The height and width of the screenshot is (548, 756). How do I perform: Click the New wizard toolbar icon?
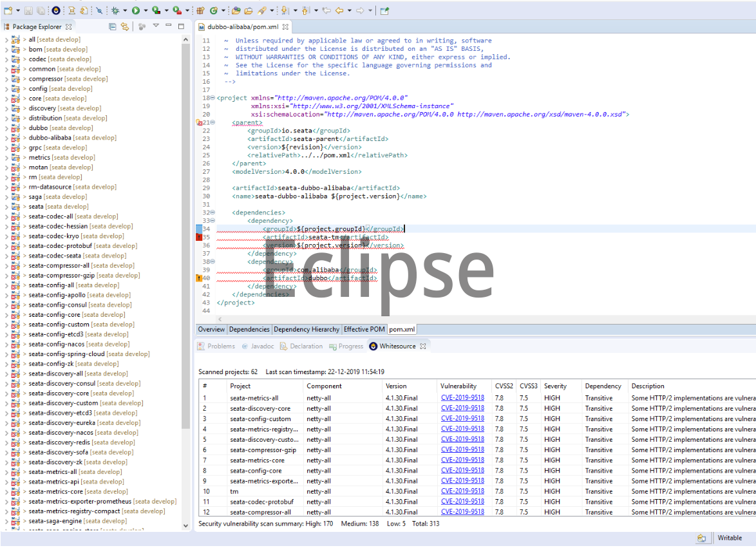8,10
